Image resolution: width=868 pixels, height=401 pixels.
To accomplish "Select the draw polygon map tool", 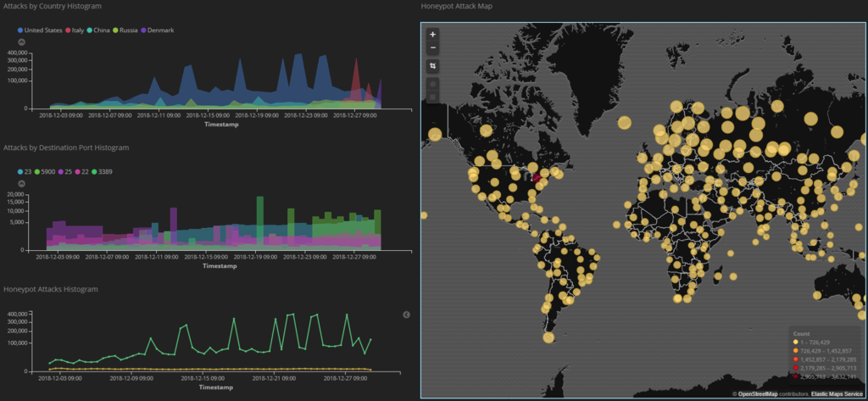I will click(433, 84).
